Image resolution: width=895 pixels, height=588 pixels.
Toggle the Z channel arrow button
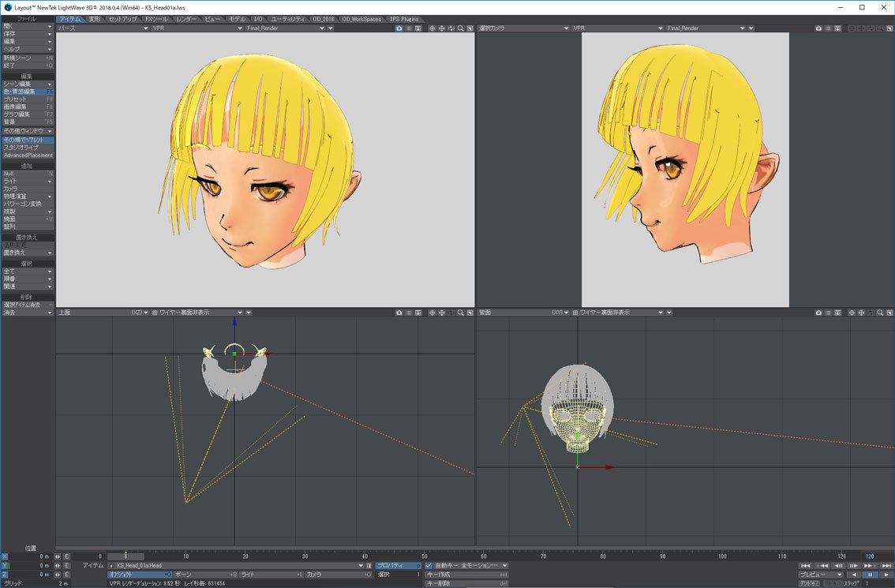tap(58, 575)
